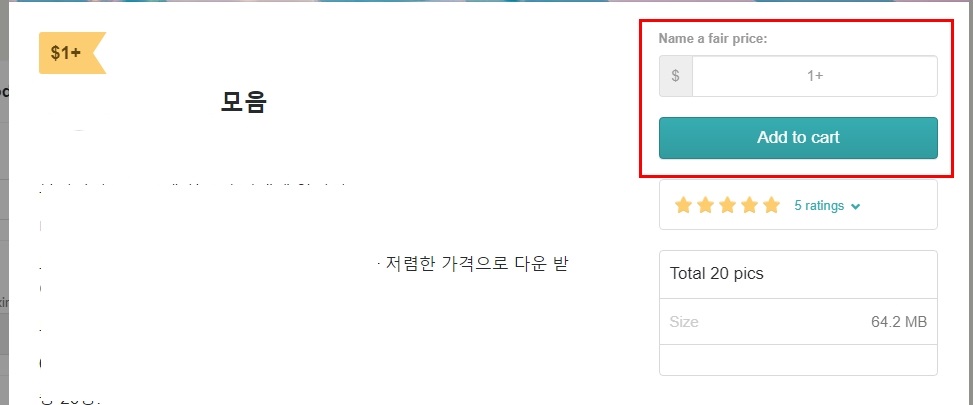Expand the ratings breakdown chevron arrow
Viewport: 973px width, 405px height.
click(x=856, y=207)
